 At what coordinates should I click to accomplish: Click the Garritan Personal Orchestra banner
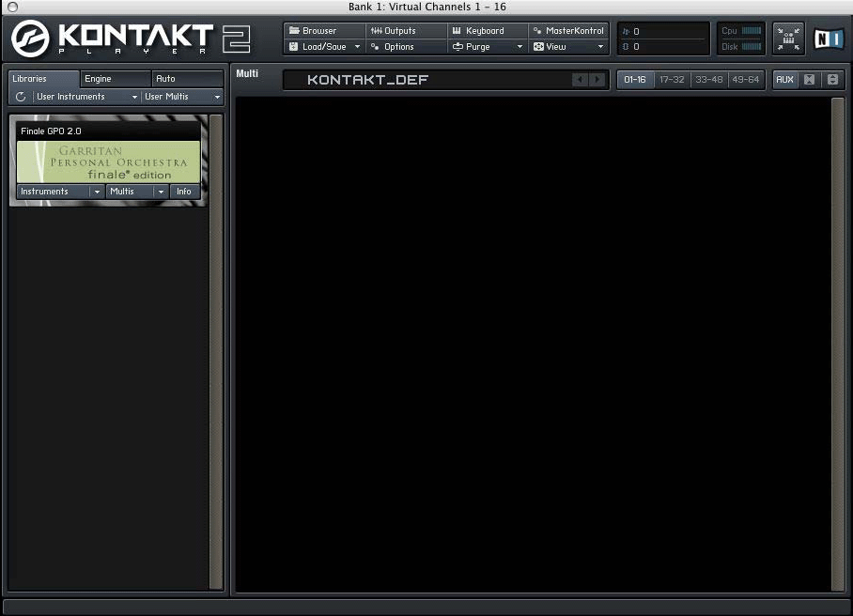(x=108, y=162)
